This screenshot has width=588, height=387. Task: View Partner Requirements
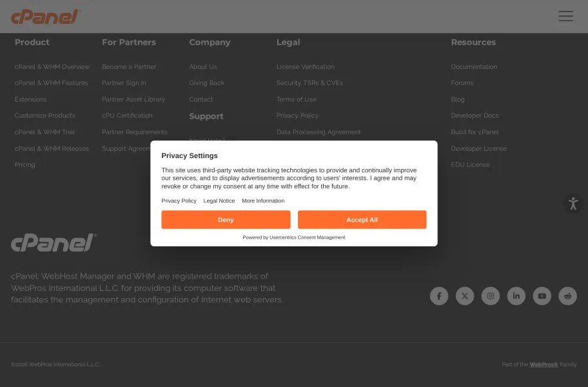135,132
